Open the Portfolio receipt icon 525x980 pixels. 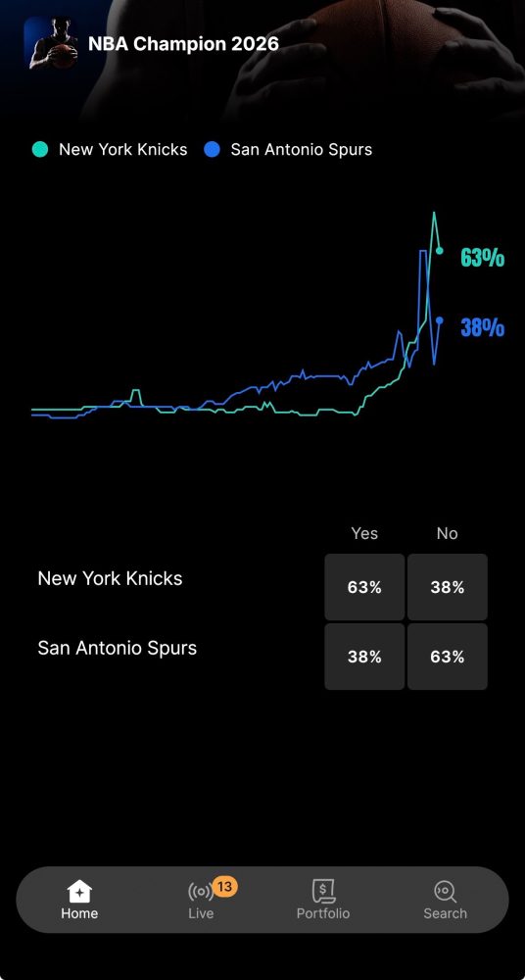(323, 891)
